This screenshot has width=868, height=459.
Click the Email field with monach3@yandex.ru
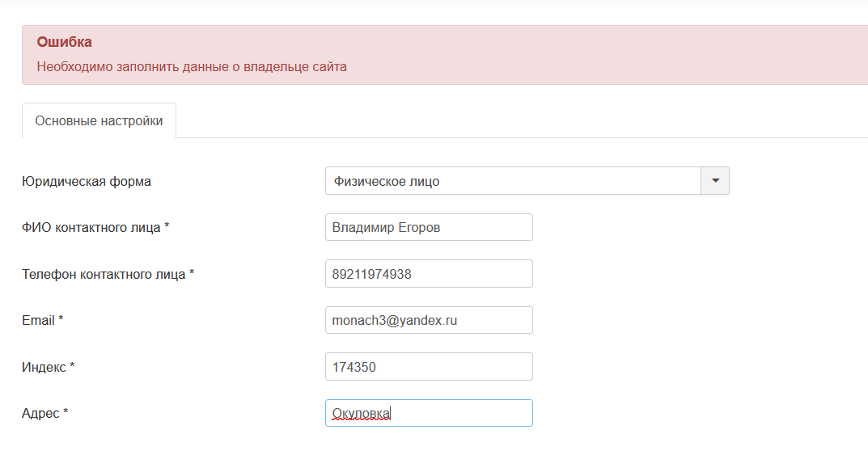428,320
